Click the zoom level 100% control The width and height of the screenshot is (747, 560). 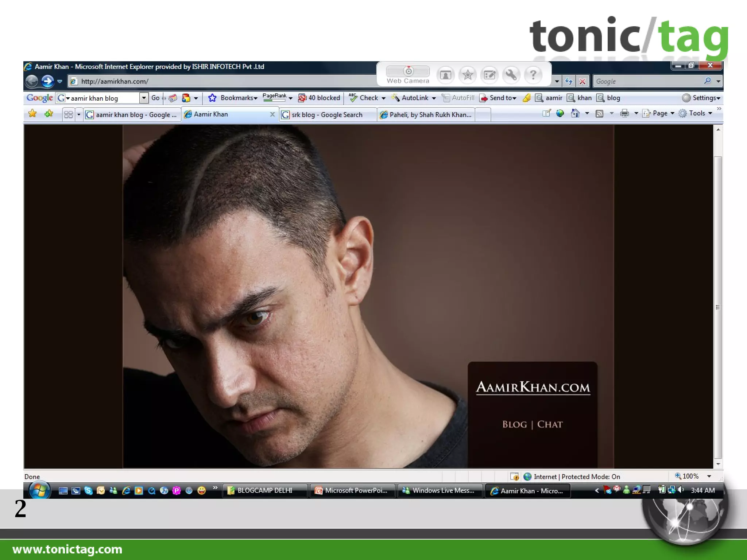coord(690,476)
